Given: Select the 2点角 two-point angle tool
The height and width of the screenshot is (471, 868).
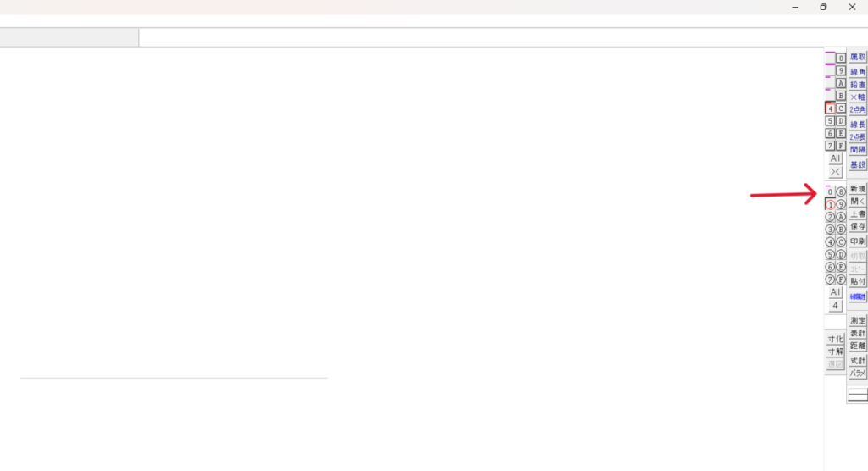Looking at the screenshot, I should pyautogui.click(x=858, y=109).
